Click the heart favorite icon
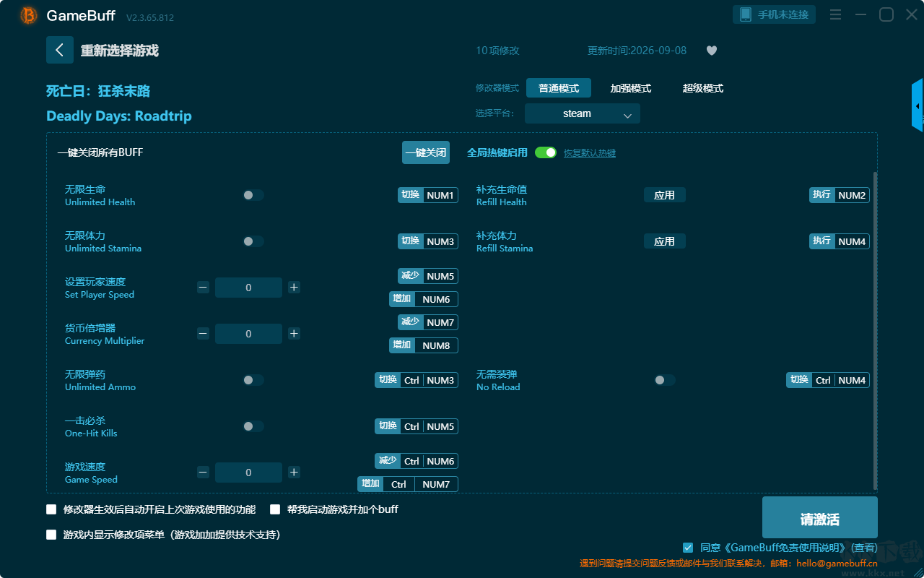 tap(711, 51)
